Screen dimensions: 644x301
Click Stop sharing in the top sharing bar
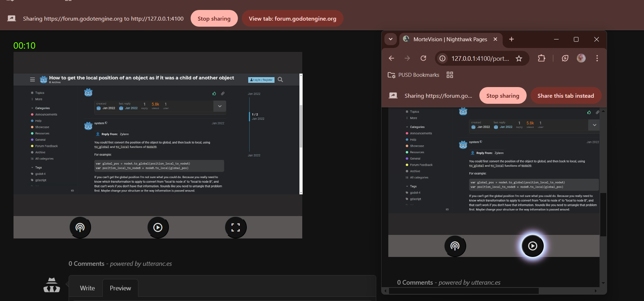[214, 18]
